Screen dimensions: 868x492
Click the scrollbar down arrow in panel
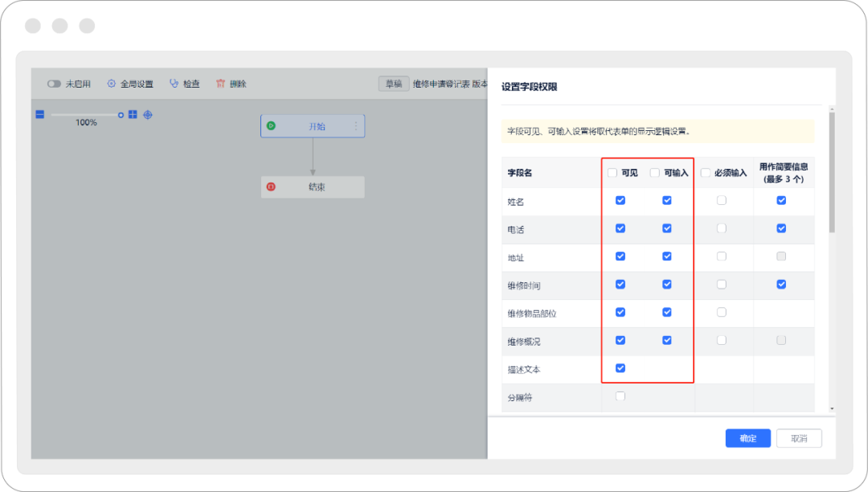pyautogui.click(x=832, y=409)
